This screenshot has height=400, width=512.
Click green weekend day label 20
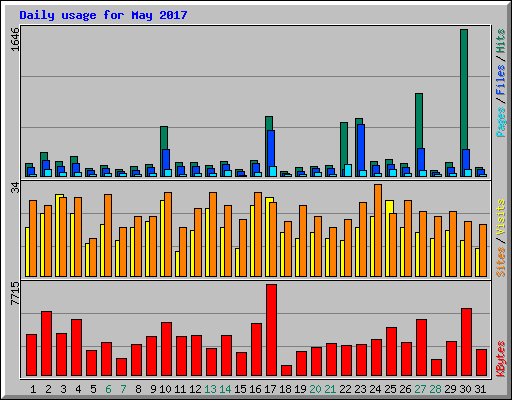[x=315, y=389]
